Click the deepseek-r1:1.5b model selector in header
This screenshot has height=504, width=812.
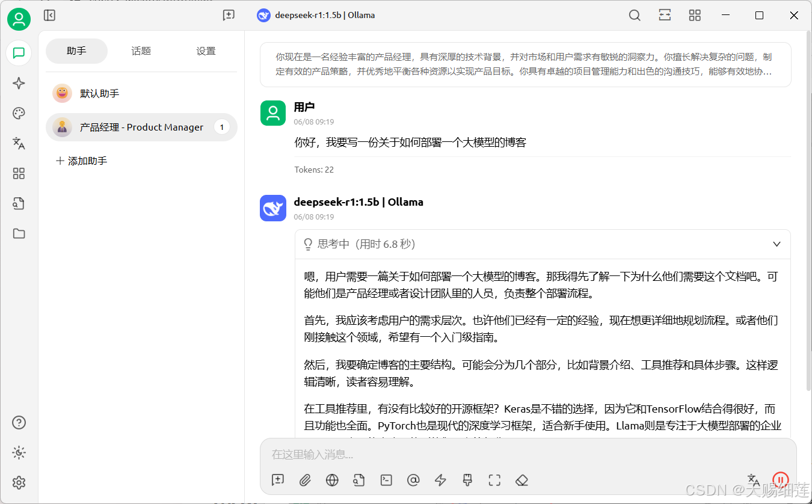point(316,16)
